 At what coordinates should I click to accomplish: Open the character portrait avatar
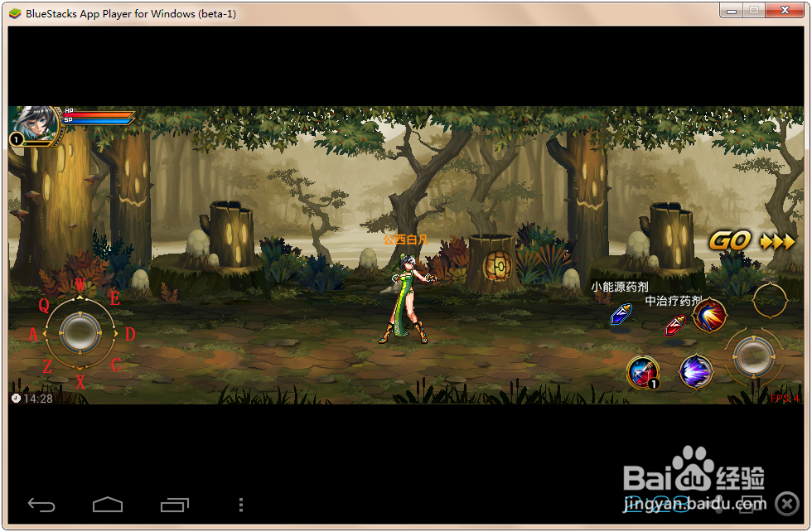tap(35, 124)
